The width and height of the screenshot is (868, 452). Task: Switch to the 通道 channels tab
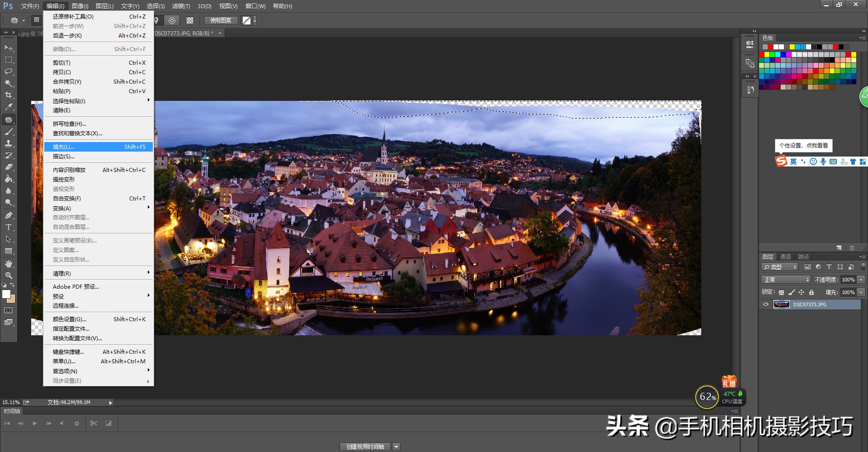click(x=785, y=257)
